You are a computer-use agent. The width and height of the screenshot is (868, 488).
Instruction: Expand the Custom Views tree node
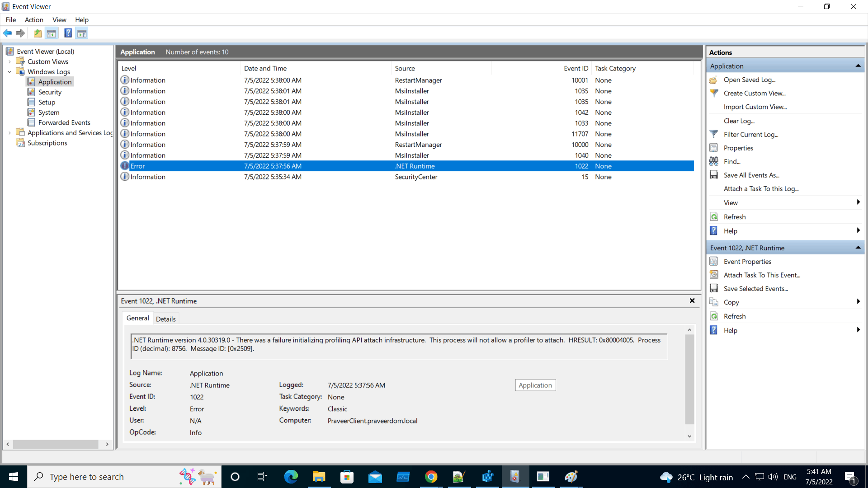coord(9,61)
